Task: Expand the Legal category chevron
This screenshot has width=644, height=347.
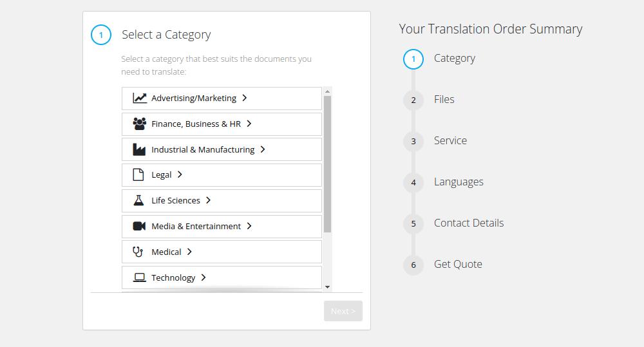Action: click(180, 174)
